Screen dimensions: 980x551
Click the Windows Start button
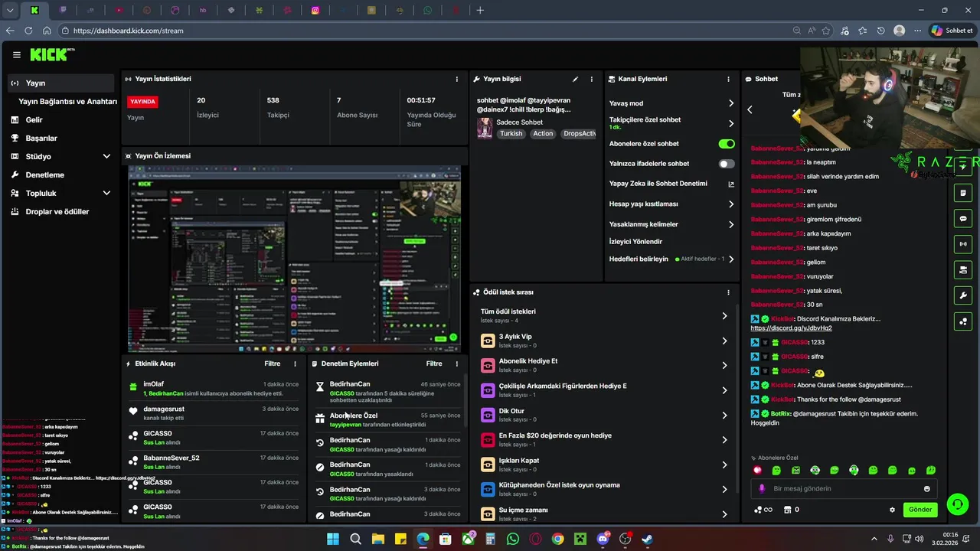click(333, 539)
